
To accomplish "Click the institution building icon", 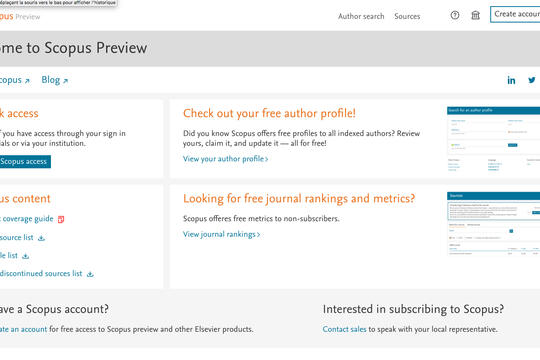I will (x=475, y=15).
